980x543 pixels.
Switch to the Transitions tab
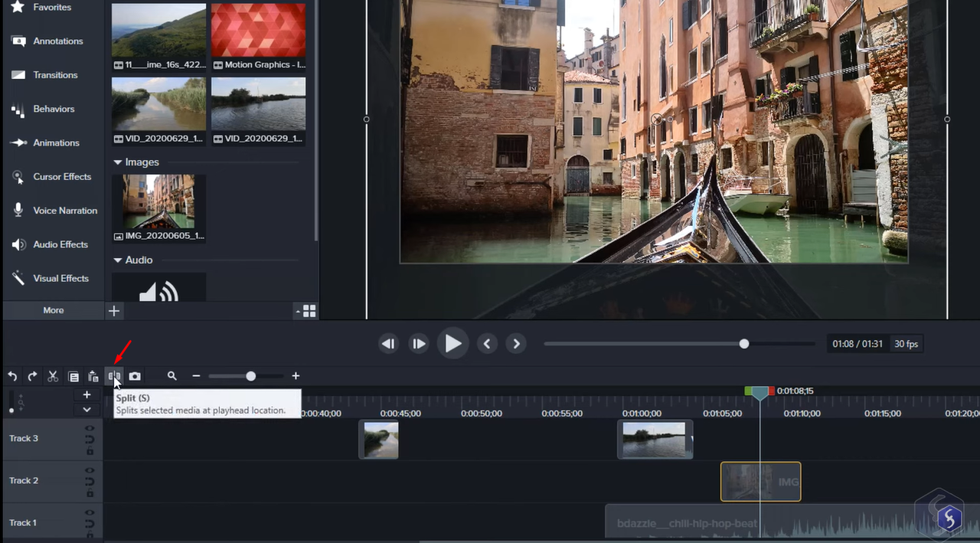(x=51, y=75)
